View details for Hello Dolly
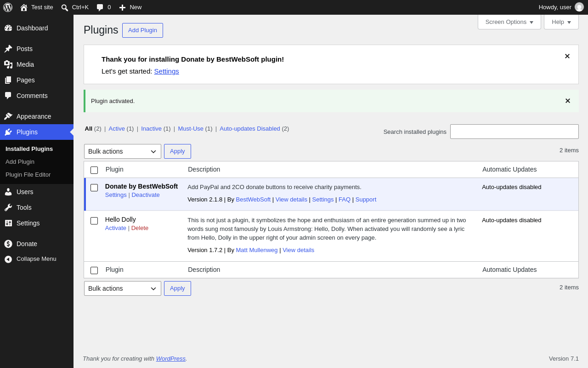The width and height of the screenshot is (588, 368). [299, 250]
